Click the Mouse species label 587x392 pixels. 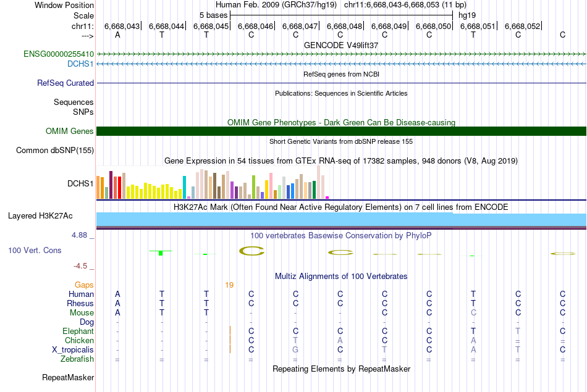(82, 313)
